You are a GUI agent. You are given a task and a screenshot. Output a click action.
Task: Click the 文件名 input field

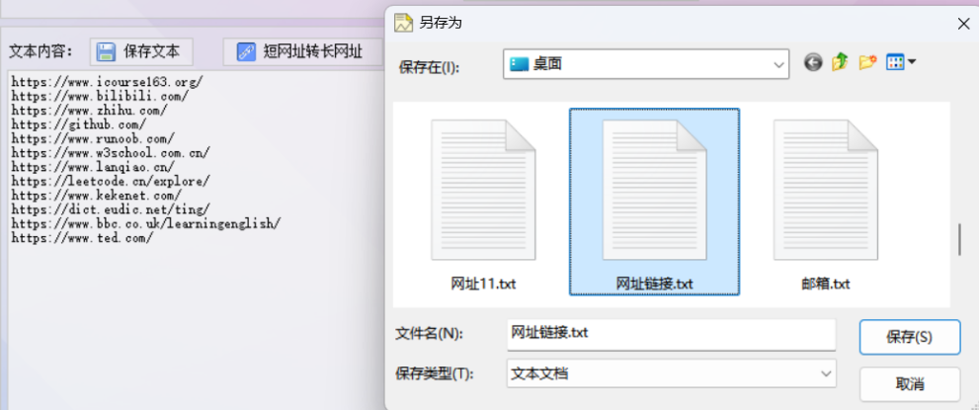point(671,334)
